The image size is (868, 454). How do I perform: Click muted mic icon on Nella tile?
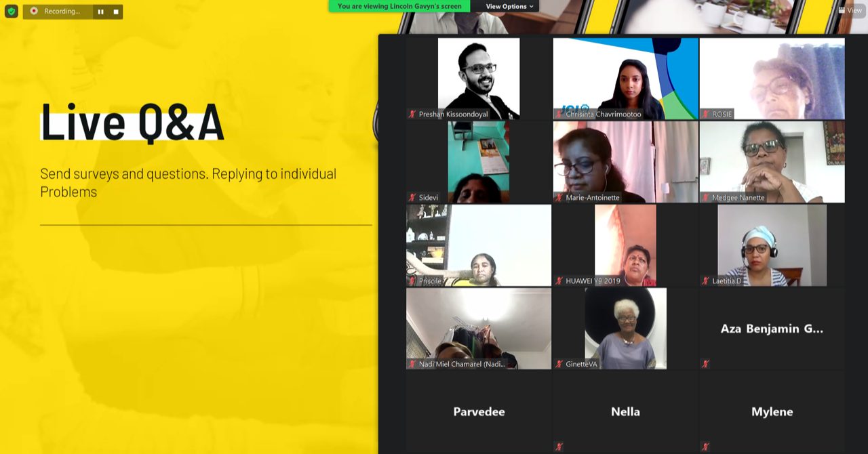coord(559,447)
